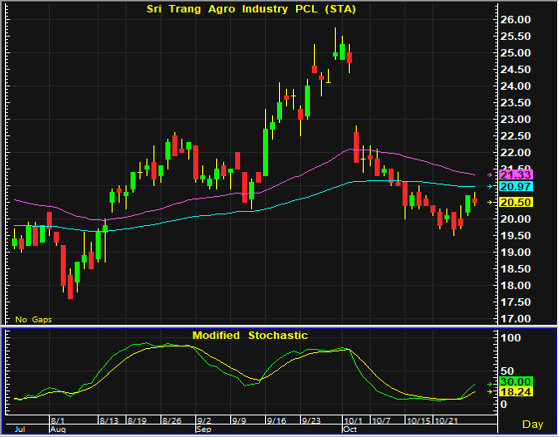Click the Oct month label
The width and height of the screenshot is (559, 437).
(350, 429)
